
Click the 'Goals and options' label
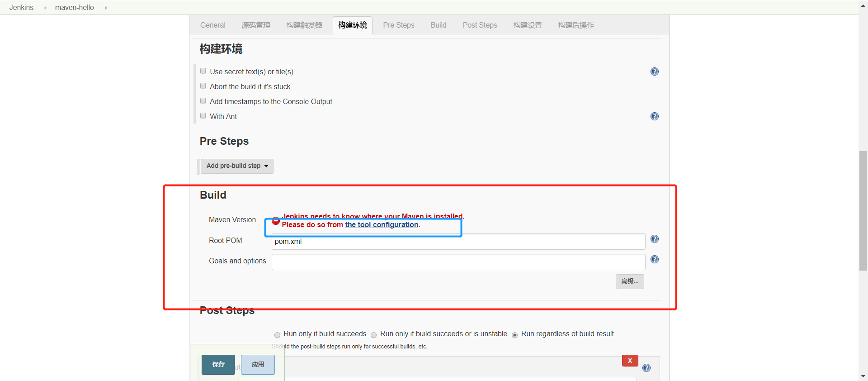pos(237,261)
